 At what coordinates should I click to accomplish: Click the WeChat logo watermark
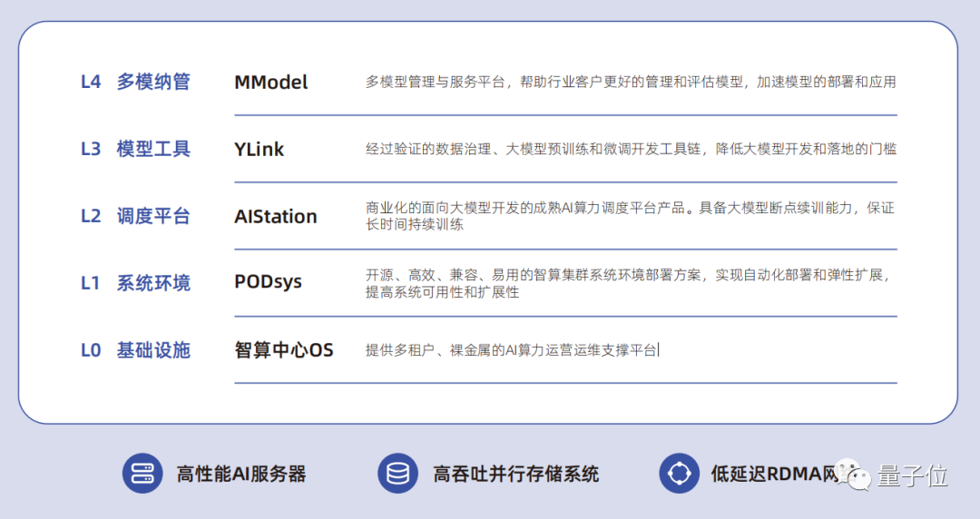[x=855, y=474]
